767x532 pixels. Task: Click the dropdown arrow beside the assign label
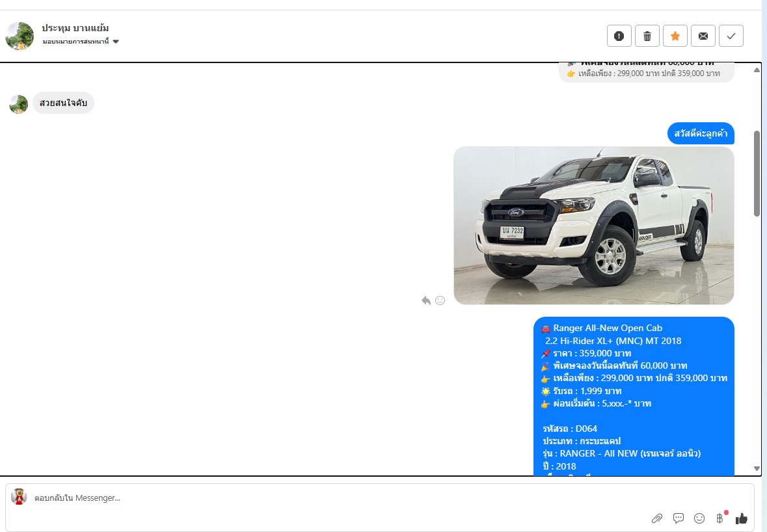[116, 42]
